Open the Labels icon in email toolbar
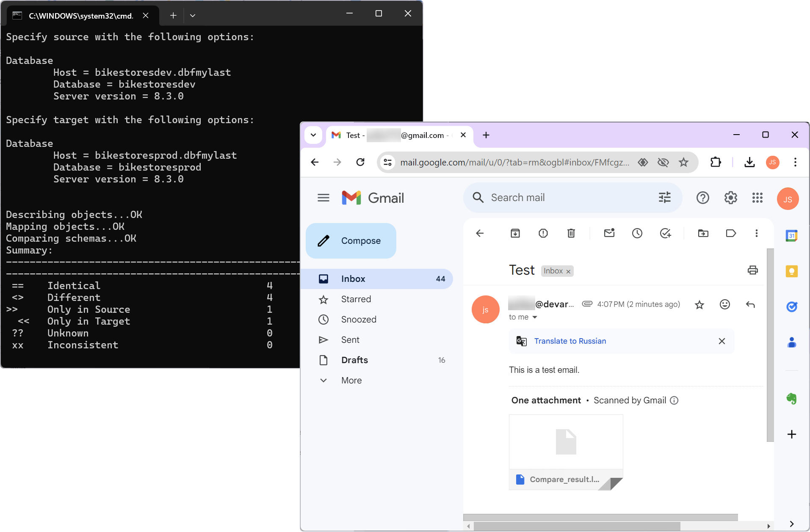 click(731, 233)
